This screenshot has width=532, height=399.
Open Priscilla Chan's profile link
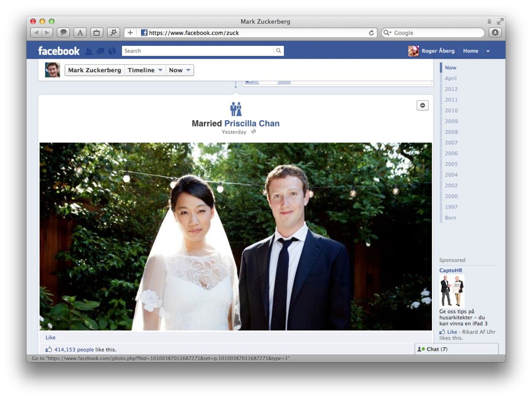[x=251, y=123]
